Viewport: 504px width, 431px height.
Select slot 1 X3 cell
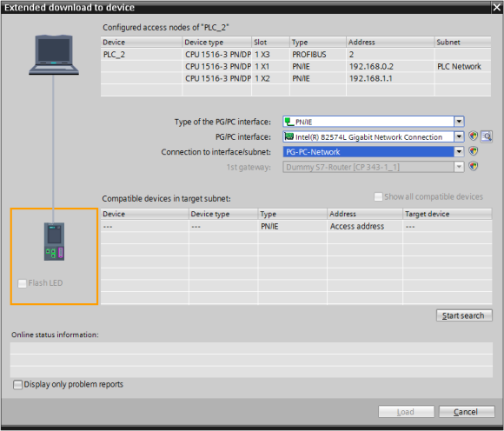click(x=270, y=55)
